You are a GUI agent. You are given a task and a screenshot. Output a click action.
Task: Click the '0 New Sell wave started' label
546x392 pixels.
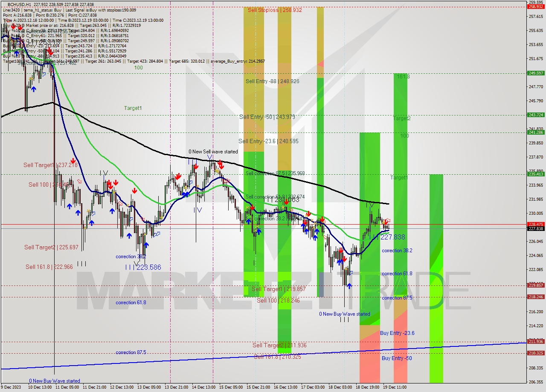[x=213, y=152]
